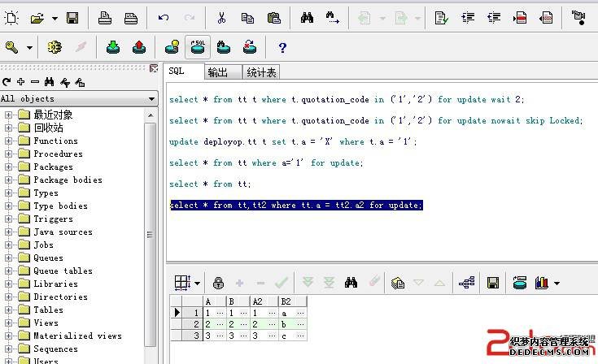Click the B2 column header in results grid

coord(286,301)
